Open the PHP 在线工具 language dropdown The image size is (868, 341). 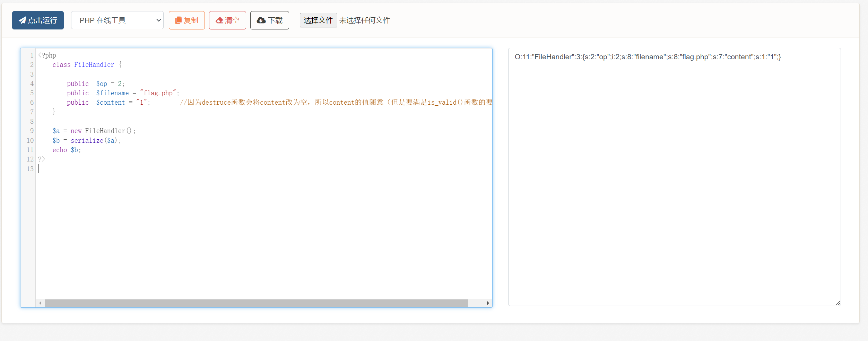pyautogui.click(x=117, y=20)
